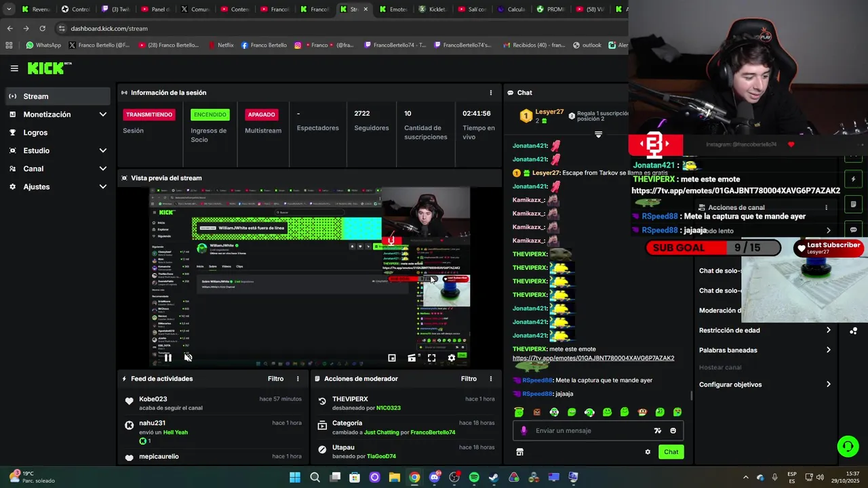Click nahu231 in activity feed

point(152,423)
